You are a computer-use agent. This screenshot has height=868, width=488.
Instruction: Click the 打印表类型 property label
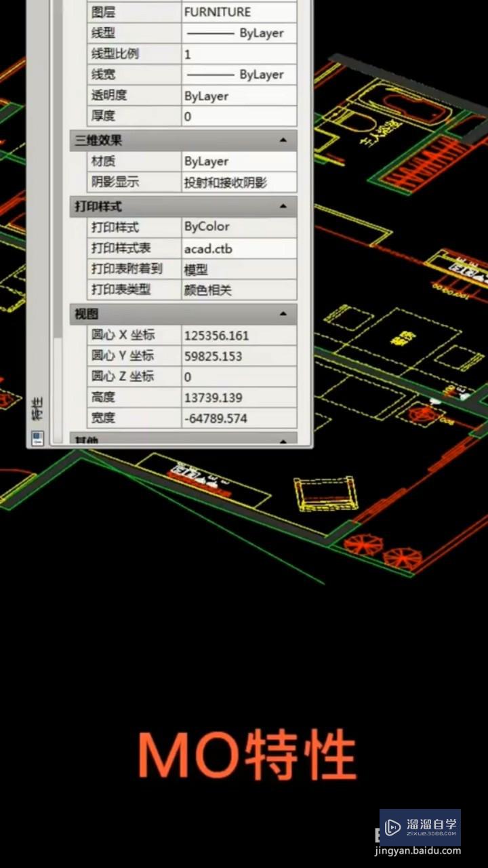121,290
